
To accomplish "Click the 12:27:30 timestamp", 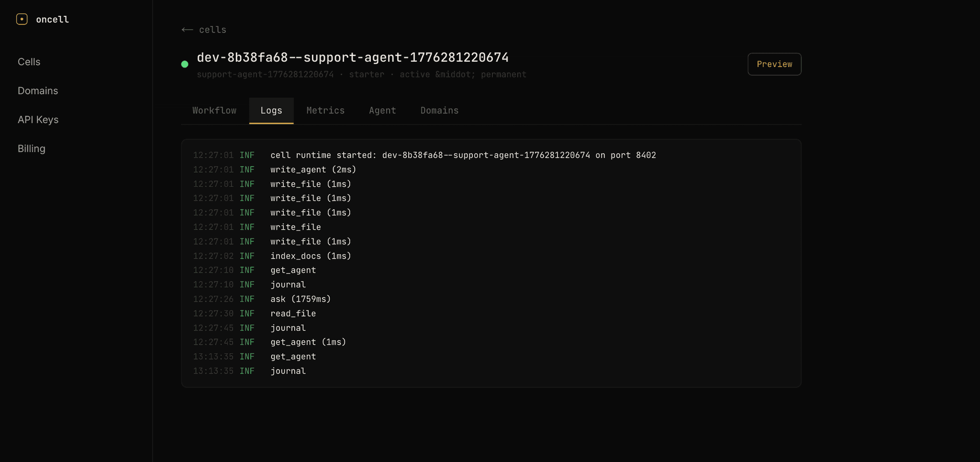I will pyautogui.click(x=213, y=314).
